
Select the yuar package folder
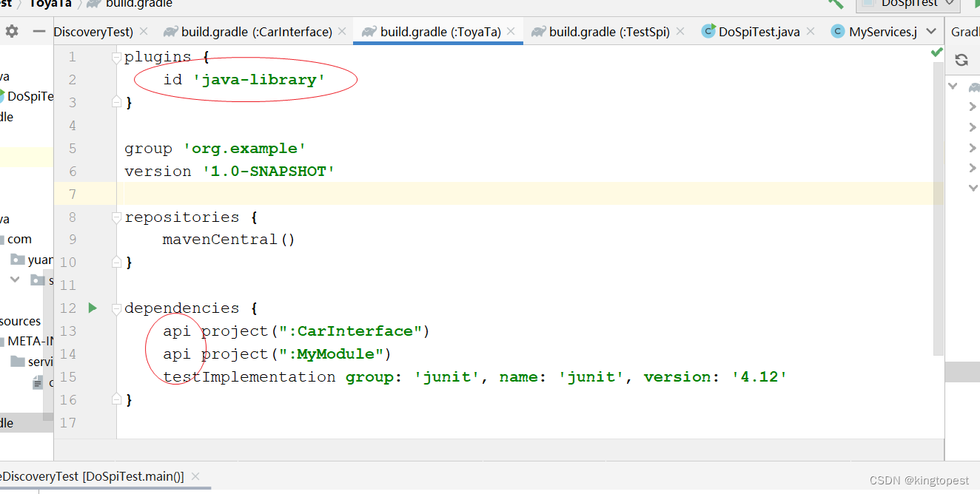[x=40, y=260]
